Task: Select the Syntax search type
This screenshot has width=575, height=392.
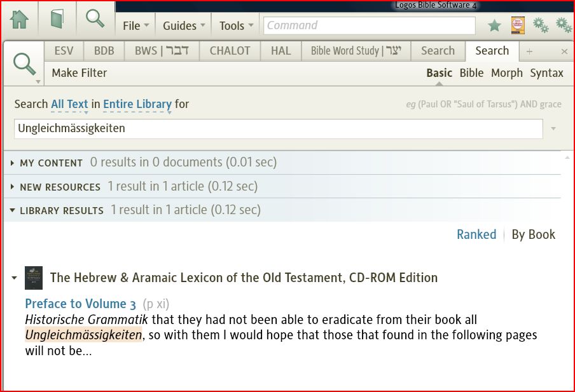Action: click(546, 73)
